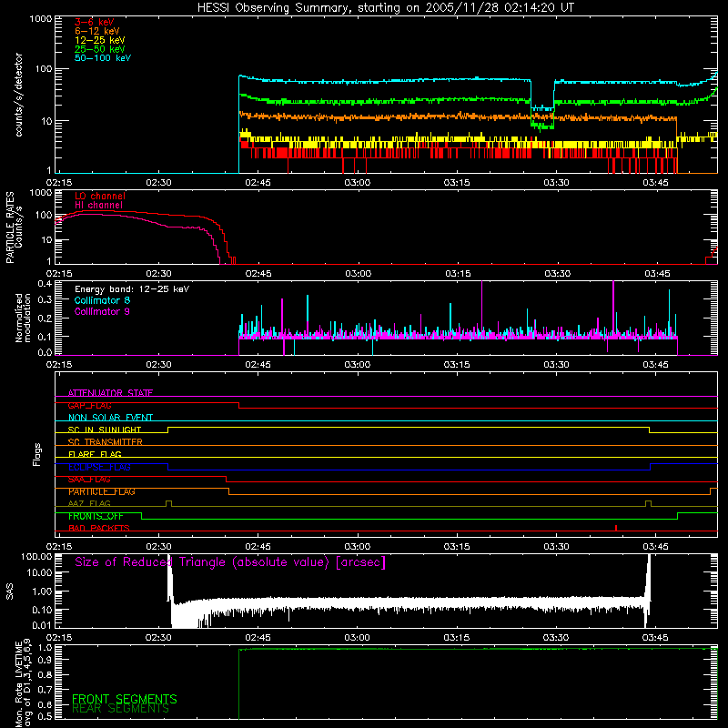Click the NON_SOLAR_EVENT flag label
This screenshot has height=728, width=728.
(x=110, y=418)
